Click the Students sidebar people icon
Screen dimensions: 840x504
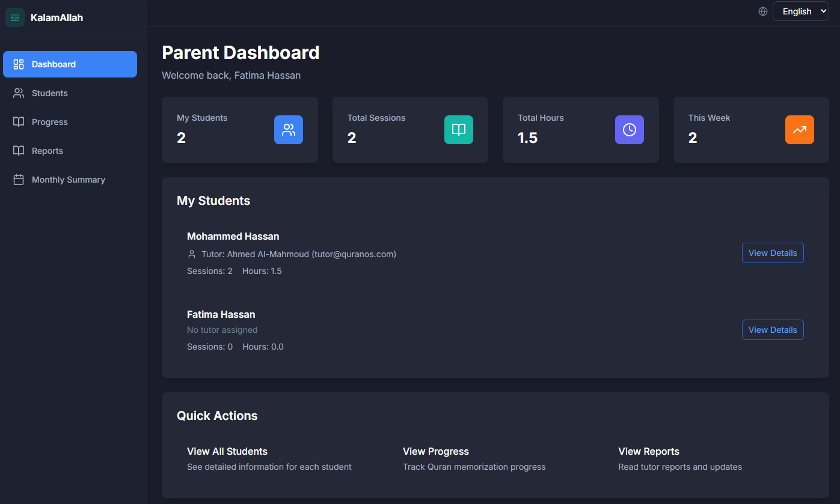19,93
